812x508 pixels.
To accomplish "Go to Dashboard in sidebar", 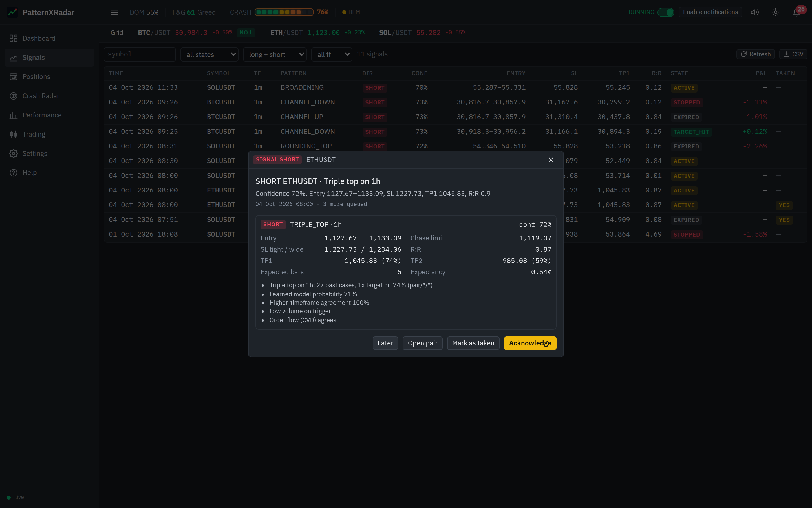I will click(x=49, y=38).
